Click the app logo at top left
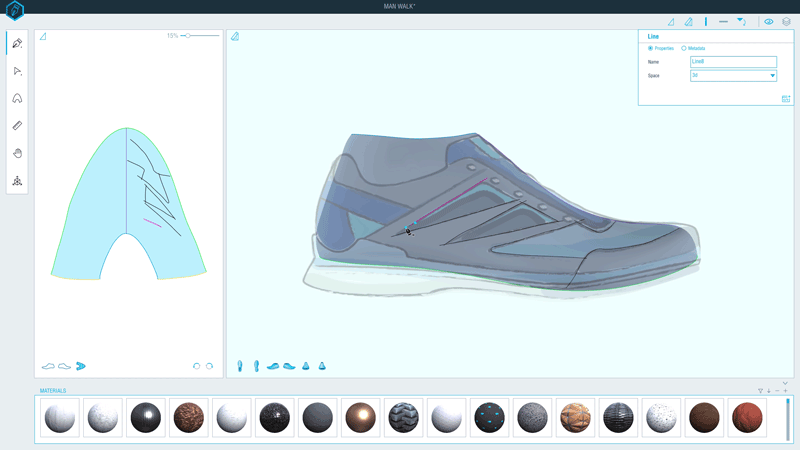Image resolution: width=800 pixels, height=450 pixels. coord(14,11)
